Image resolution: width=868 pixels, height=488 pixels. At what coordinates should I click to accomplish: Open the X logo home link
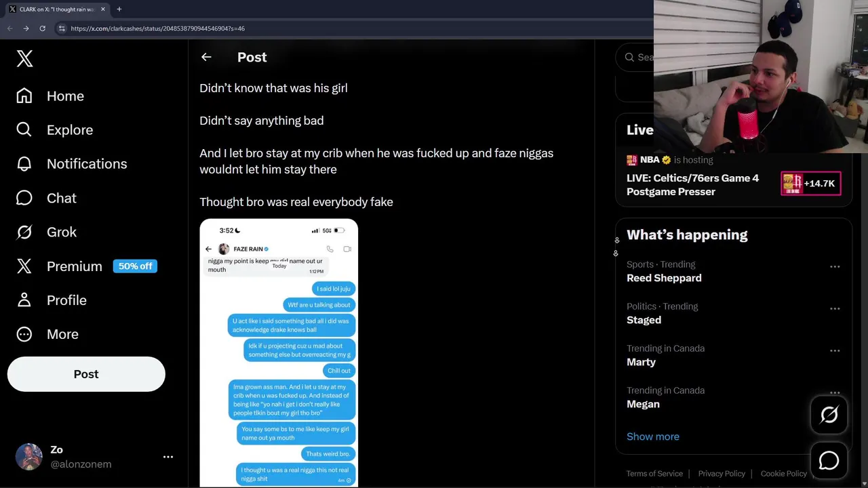(x=24, y=58)
